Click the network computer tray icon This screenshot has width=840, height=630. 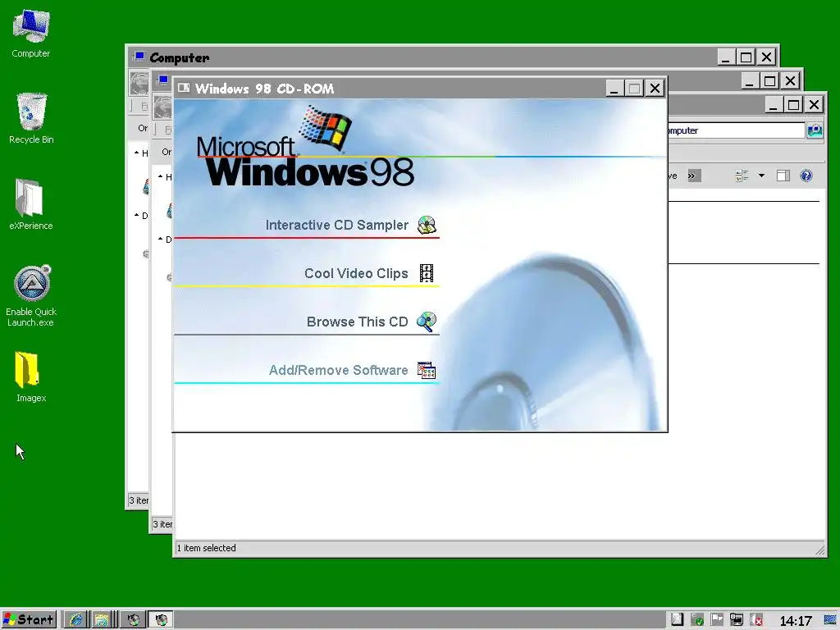point(737,620)
